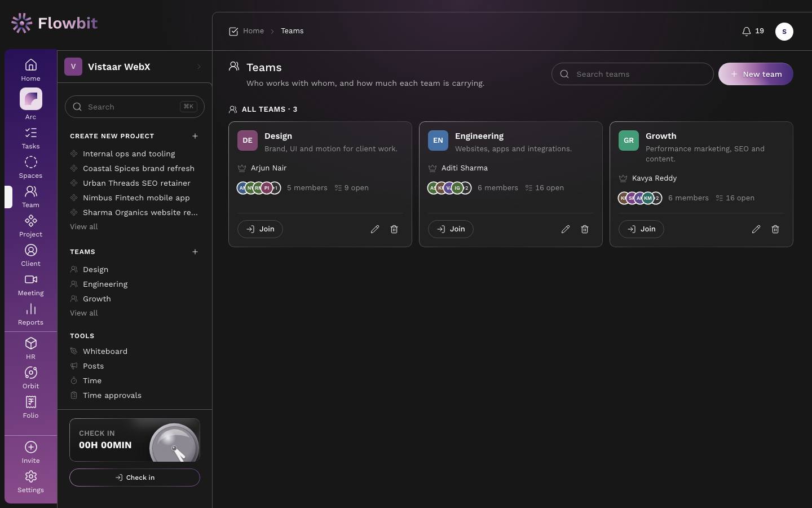Delete the Engineering team trash icon
This screenshot has height=508, width=812.
(x=585, y=229)
